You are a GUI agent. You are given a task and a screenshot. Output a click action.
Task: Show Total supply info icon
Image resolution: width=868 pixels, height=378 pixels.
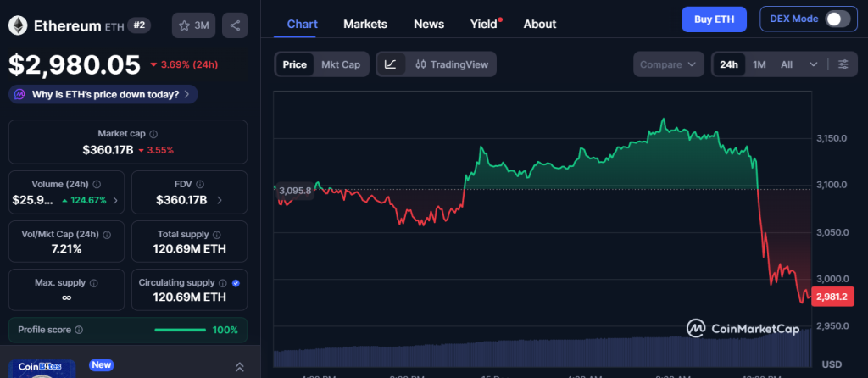[217, 235]
